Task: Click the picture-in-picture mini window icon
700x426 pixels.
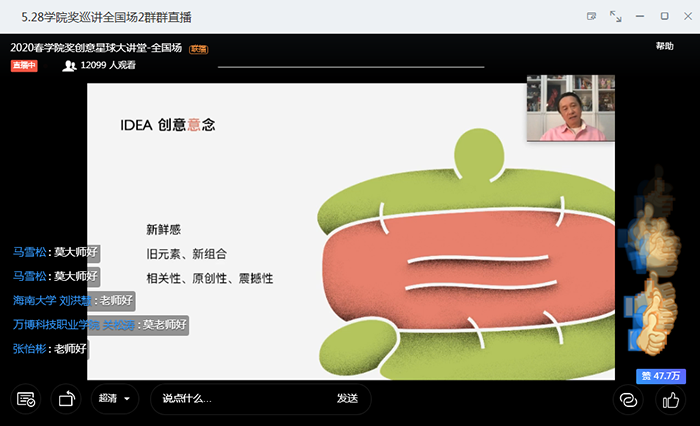Action: 592,17
